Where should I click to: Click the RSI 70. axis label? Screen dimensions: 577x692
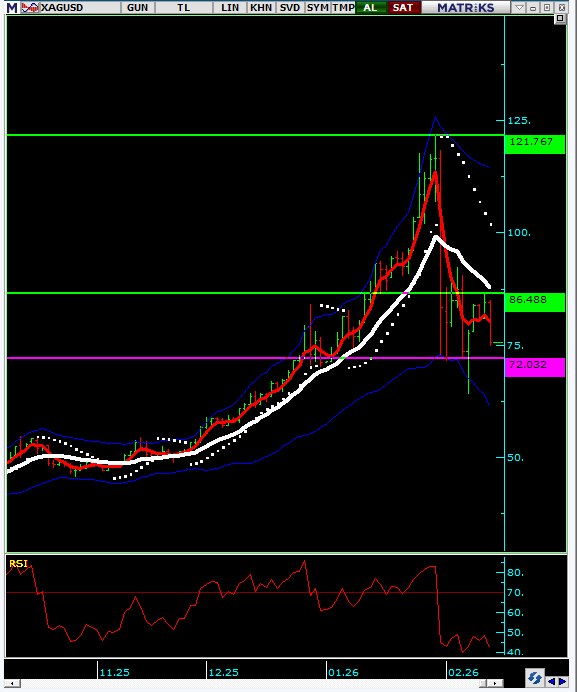[x=516, y=593]
